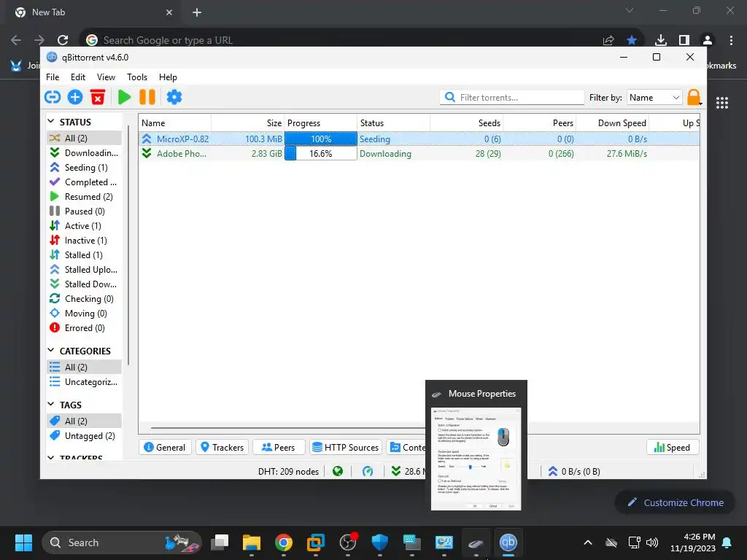Select the Active (1) filter
The image size is (747, 560).
pyautogui.click(x=85, y=226)
